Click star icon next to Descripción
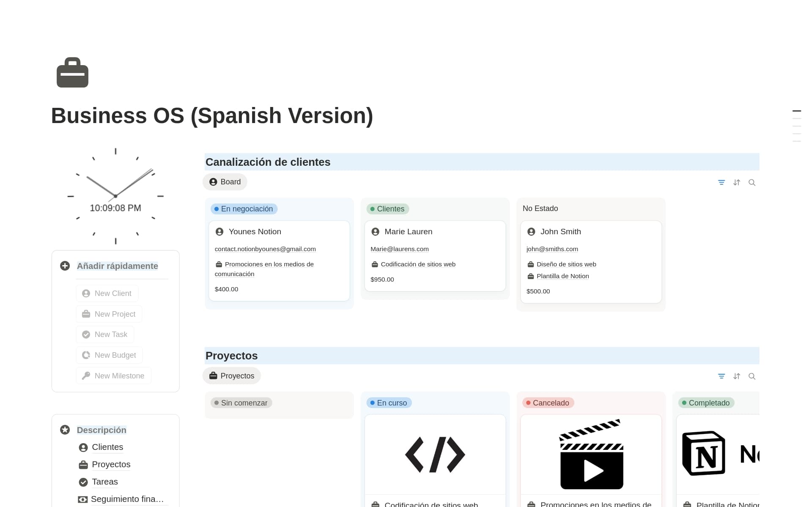Image resolution: width=812 pixels, height=507 pixels. click(65, 430)
